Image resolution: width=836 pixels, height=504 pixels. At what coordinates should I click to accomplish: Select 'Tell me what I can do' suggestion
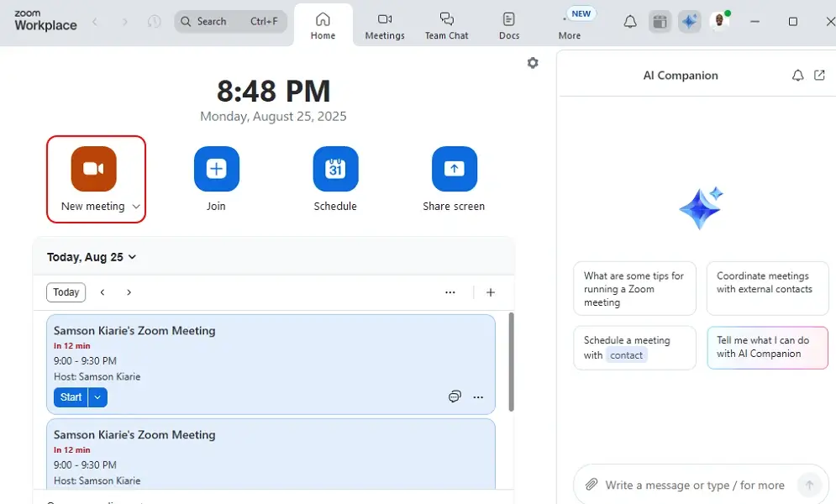[x=766, y=347]
